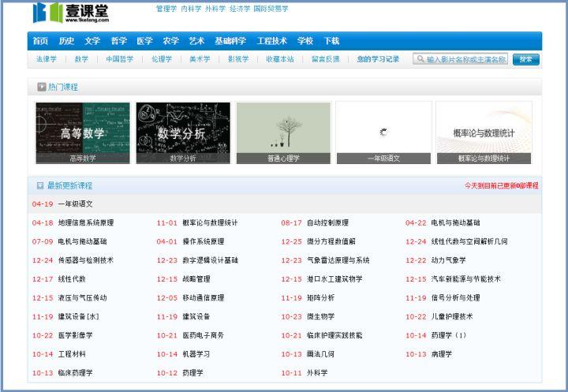Open the 艺术 nav tab
The image size is (568, 392).
[x=196, y=41]
